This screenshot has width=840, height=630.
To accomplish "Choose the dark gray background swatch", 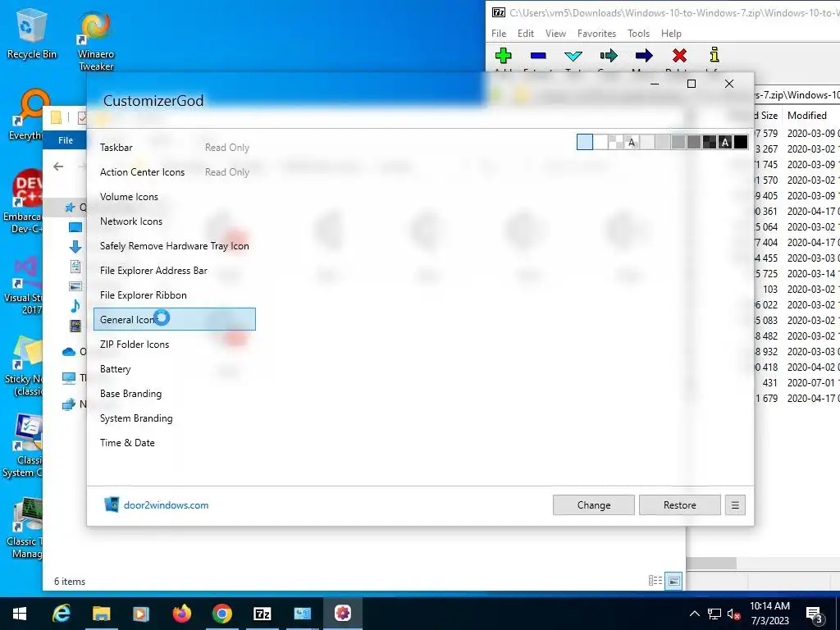I will tap(694, 142).
